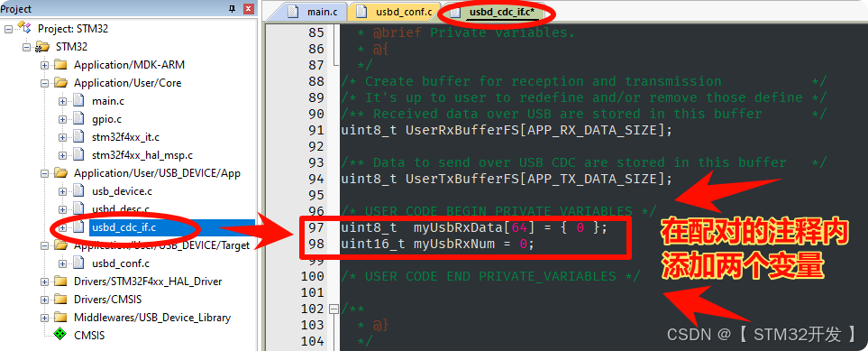The width and height of the screenshot is (868, 351).
Task: Select the Application/User/Core folder
Action: click(127, 83)
